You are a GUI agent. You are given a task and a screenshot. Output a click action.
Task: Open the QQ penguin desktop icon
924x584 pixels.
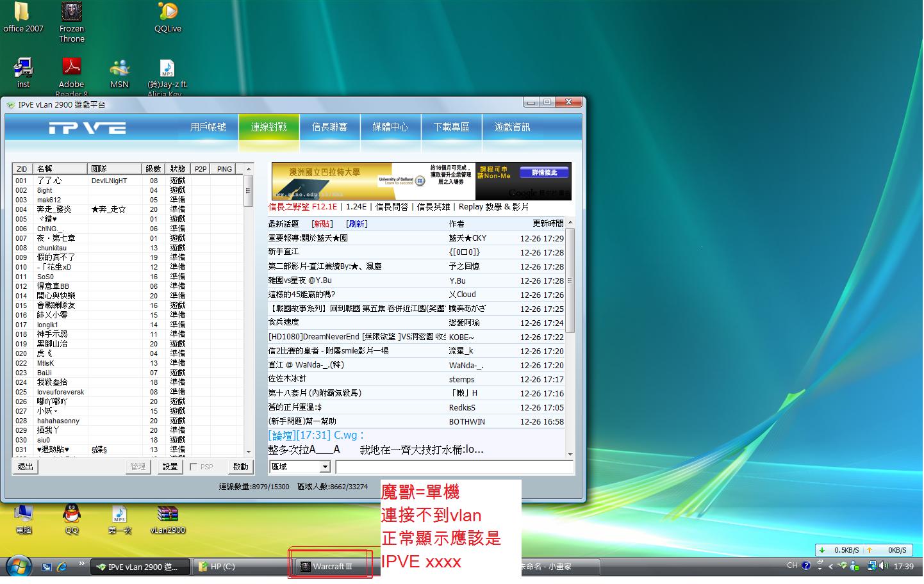(72, 514)
